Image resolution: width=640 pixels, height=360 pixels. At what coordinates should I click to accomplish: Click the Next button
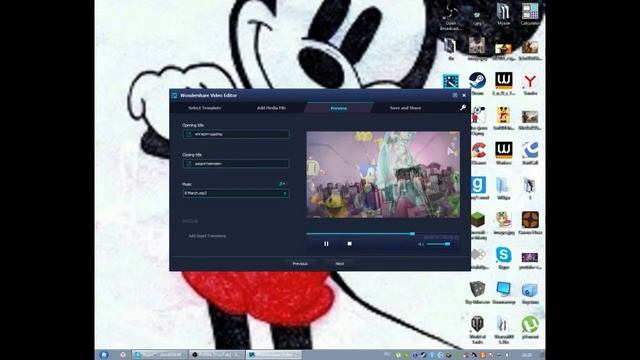[x=340, y=264]
